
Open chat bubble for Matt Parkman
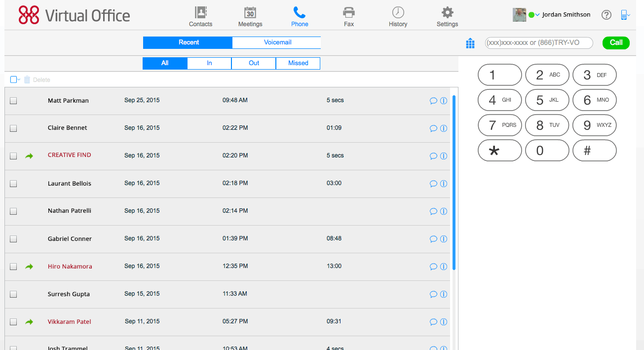(433, 101)
